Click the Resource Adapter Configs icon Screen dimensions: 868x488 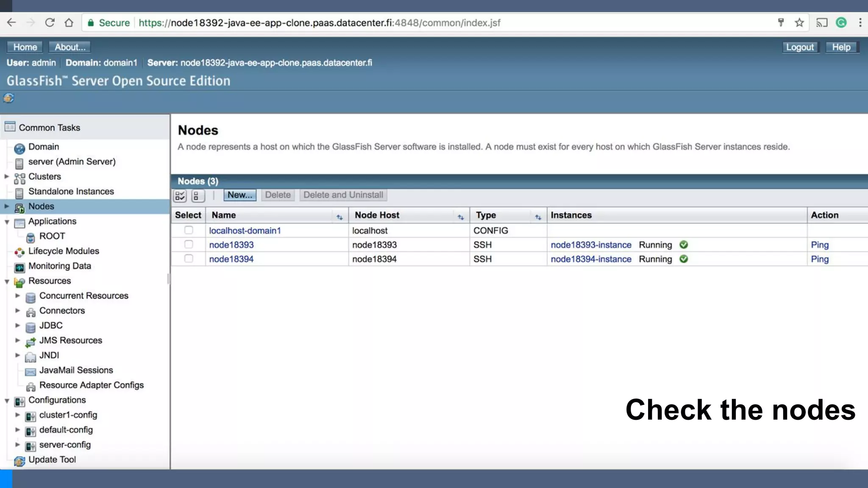(x=31, y=387)
